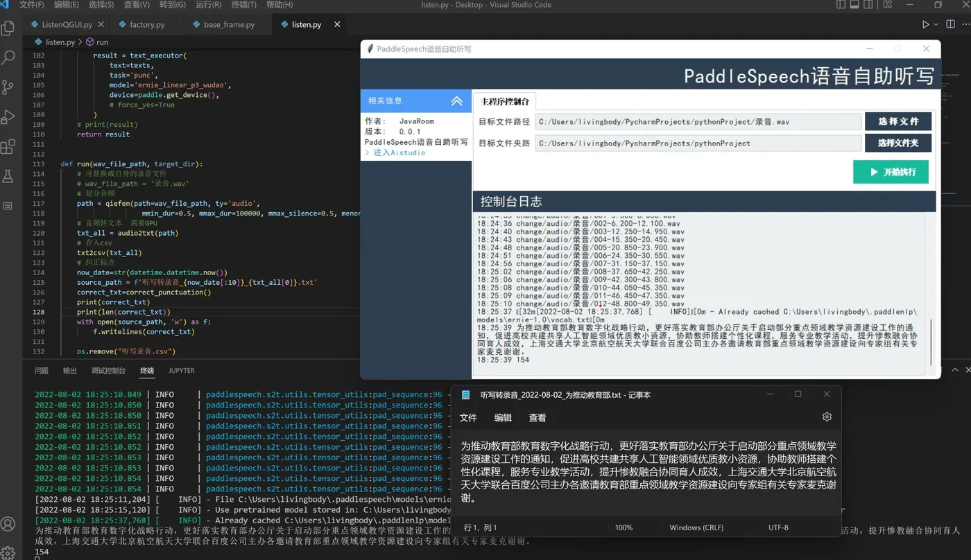Open the run button dropdown arrow
The height and width of the screenshot is (560, 971).
pyautogui.click(x=936, y=24)
